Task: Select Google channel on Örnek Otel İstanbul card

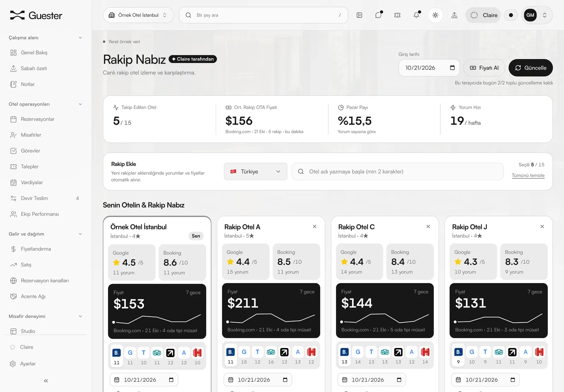Action: pos(130,356)
